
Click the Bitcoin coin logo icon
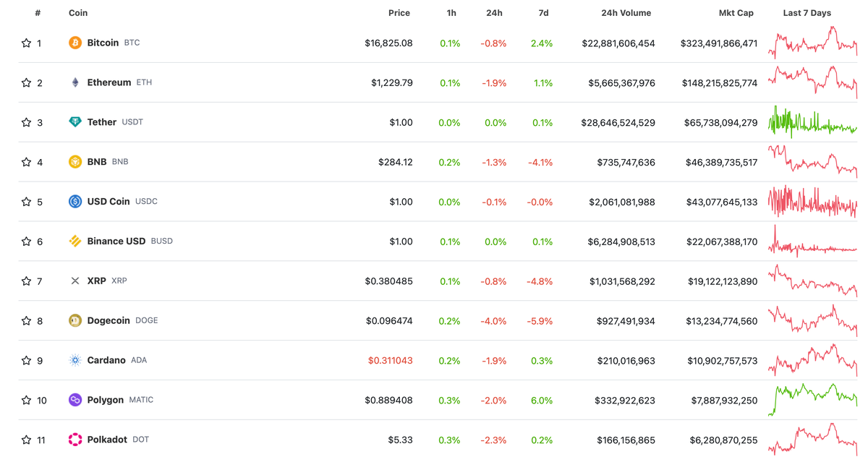click(75, 43)
